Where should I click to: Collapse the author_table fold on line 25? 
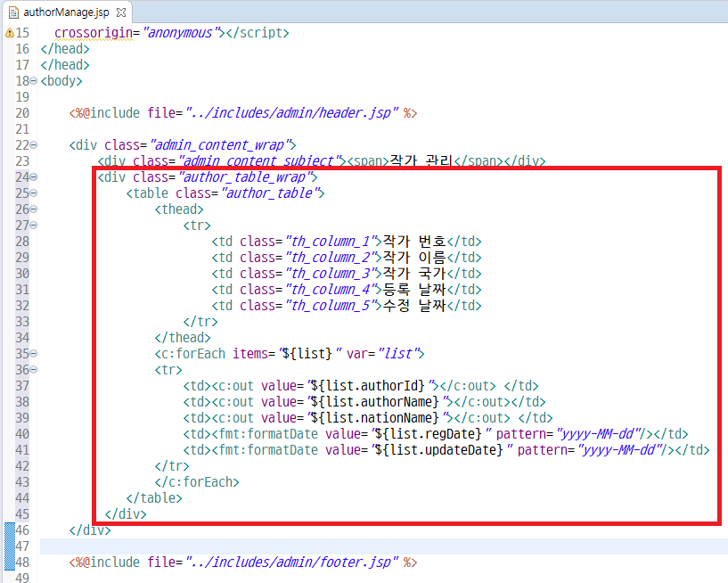(34, 193)
